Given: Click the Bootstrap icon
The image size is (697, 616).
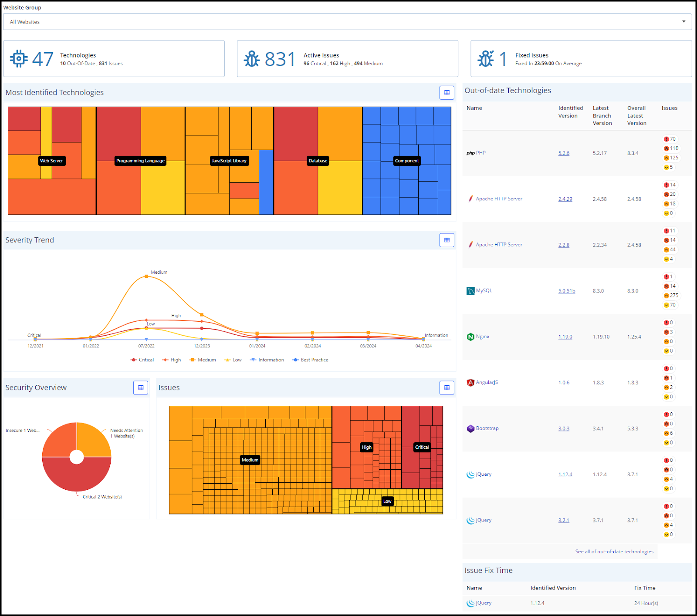Looking at the screenshot, I should [x=470, y=428].
